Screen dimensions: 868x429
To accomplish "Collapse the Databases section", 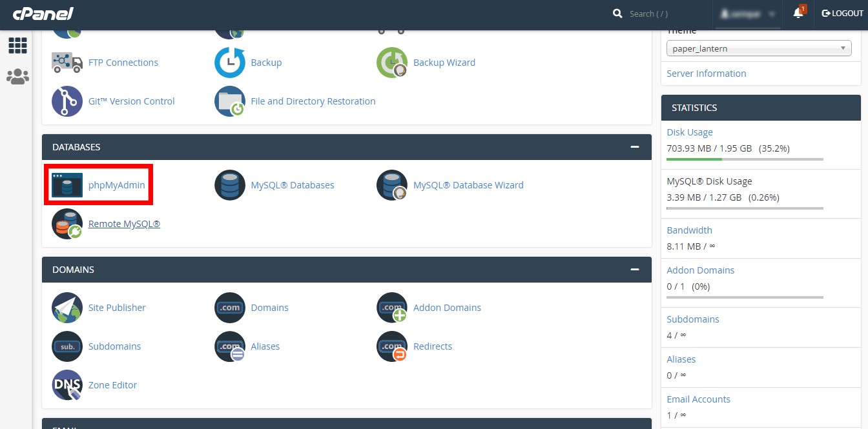I will tap(635, 147).
